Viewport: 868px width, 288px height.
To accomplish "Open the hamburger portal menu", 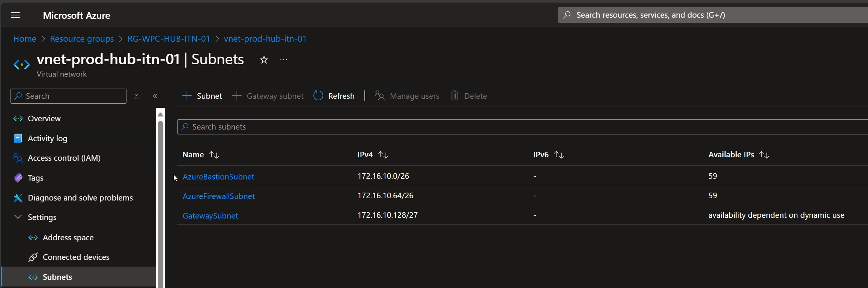I will coord(15,15).
